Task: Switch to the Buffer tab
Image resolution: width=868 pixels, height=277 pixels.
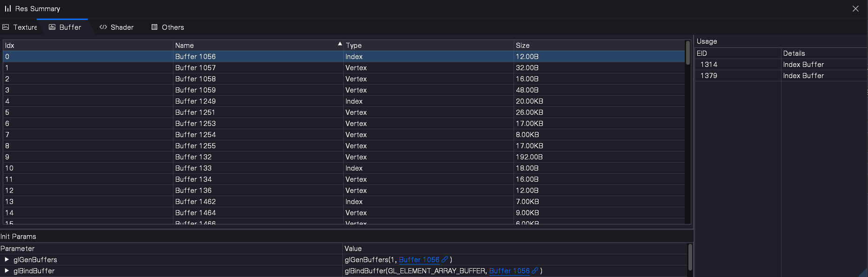Action: [65, 27]
